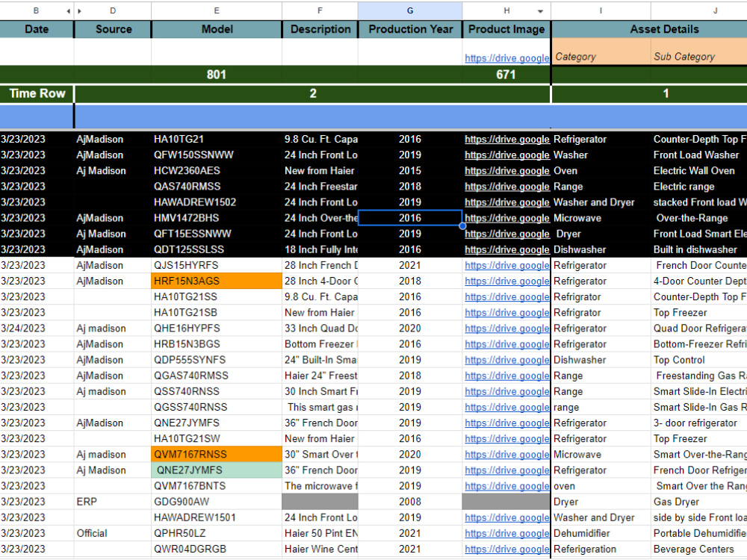Select orange cell QVM7167RNSS
The width and height of the screenshot is (747, 560).
point(217,454)
